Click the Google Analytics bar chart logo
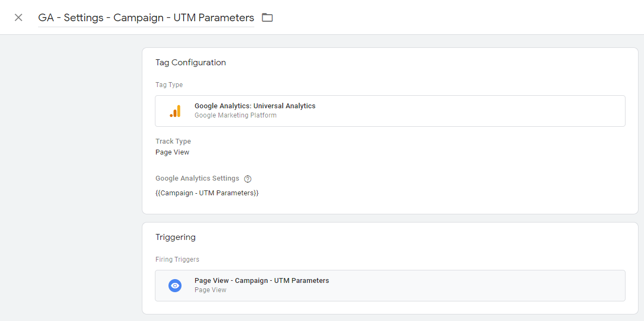Image resolution: width=644 pixels, height=321 pixels. point(175,111)
